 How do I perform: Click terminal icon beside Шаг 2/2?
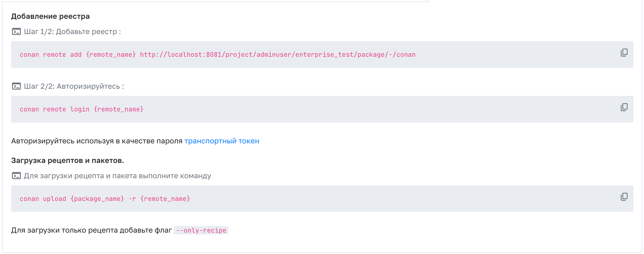(x=16, y=86)
